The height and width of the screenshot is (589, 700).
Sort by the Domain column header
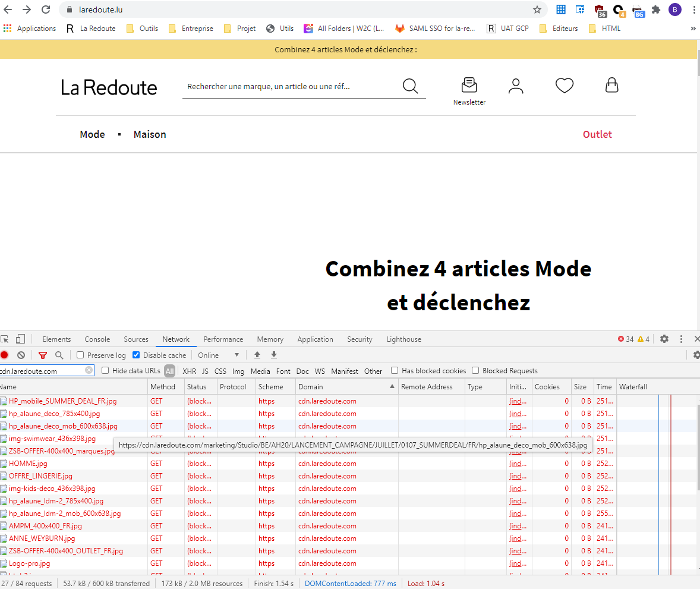coord(346,387)
